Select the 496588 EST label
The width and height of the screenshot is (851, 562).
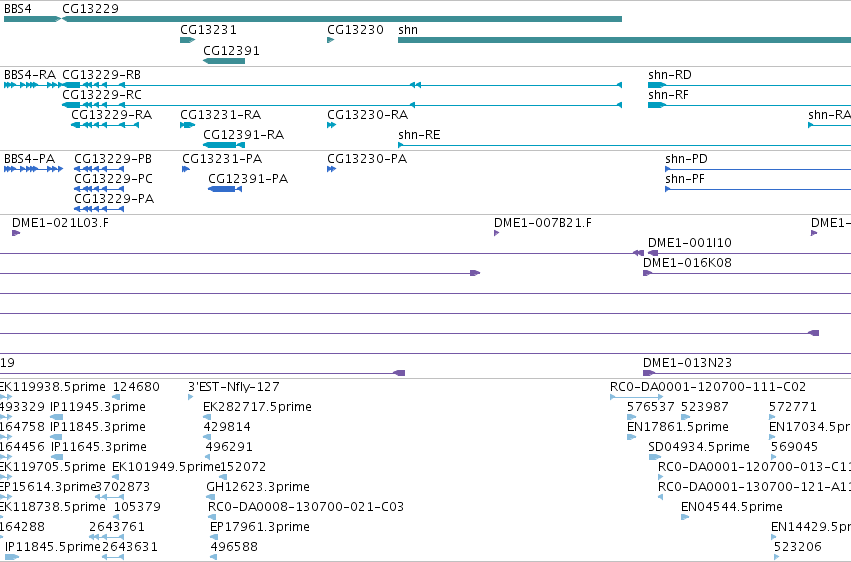click(234, 547)
